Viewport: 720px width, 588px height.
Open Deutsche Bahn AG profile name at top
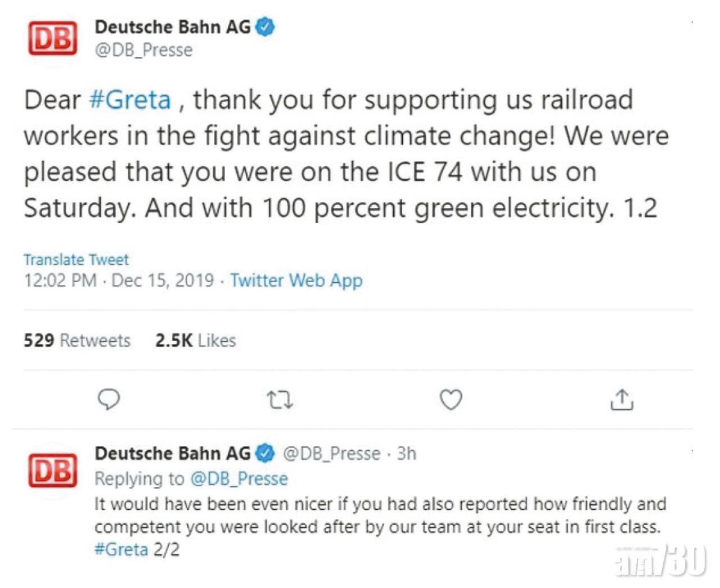coord(172,27)
